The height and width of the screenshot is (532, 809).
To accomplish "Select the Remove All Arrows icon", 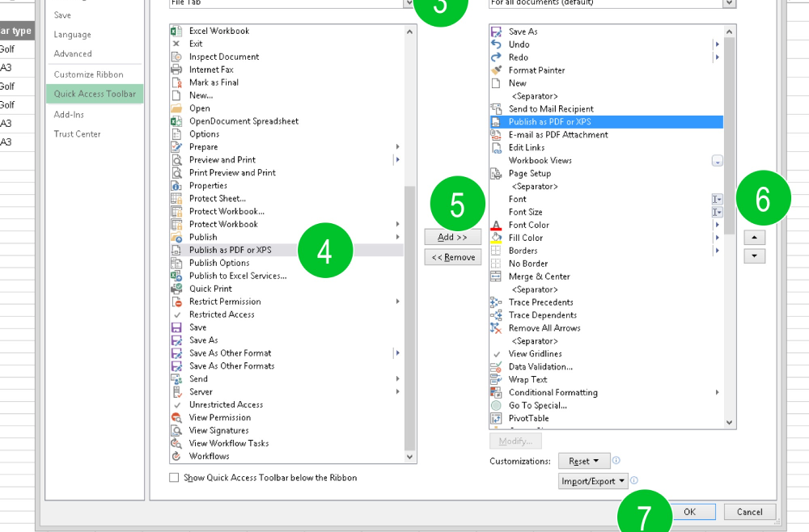I will [x=496, y=328].
